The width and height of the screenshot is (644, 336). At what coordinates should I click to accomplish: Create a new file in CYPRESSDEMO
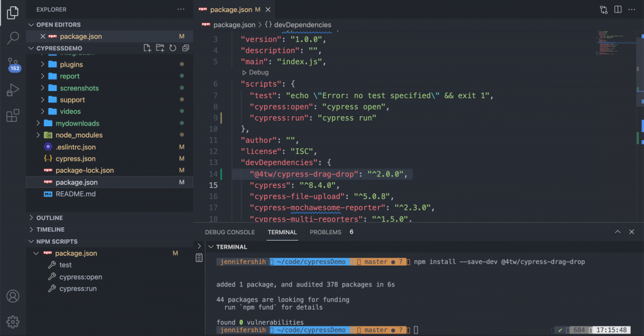(x=147, y=48)
